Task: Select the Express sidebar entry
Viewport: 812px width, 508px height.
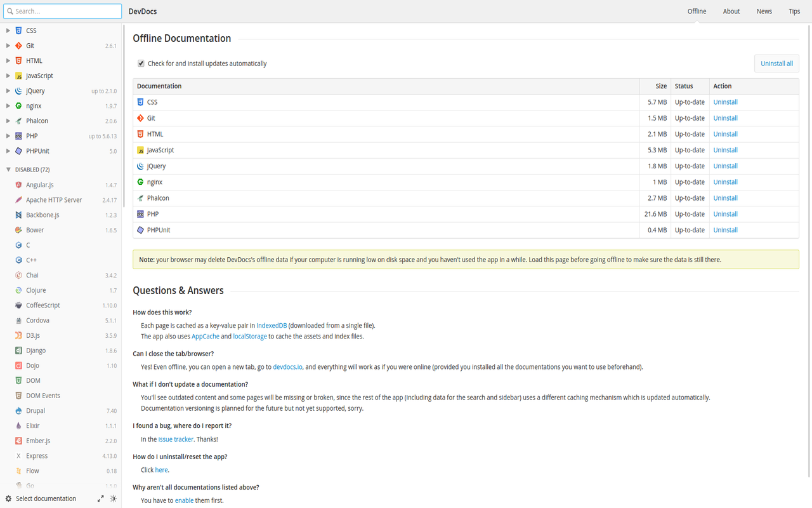Action: click(61, 456)
